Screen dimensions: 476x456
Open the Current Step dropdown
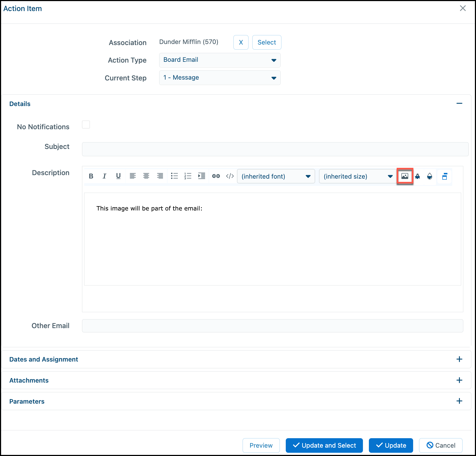point(220,78)
